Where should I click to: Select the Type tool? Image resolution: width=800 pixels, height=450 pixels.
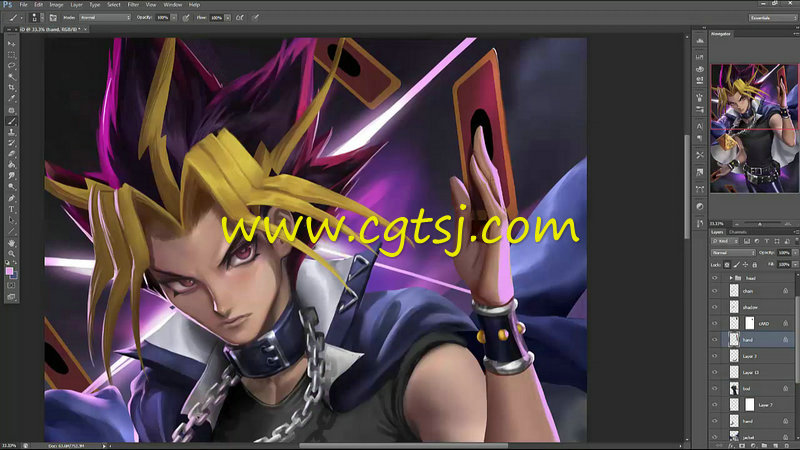[x=11, y=210]
